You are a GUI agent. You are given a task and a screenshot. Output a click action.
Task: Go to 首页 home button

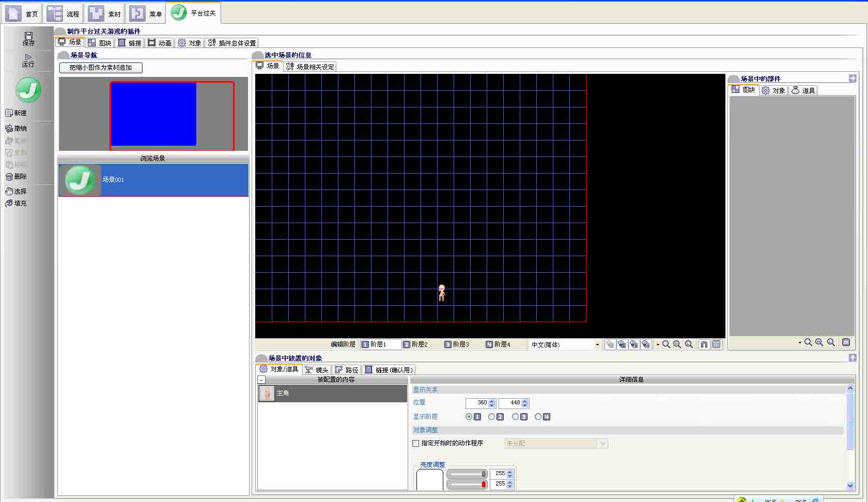coord(22,13)
